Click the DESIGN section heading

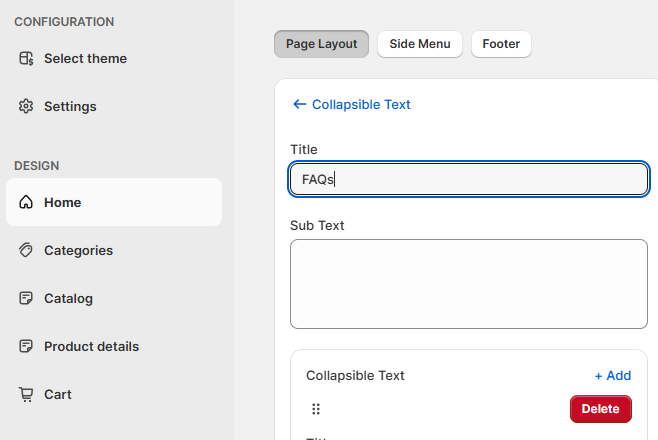[37, 166]
